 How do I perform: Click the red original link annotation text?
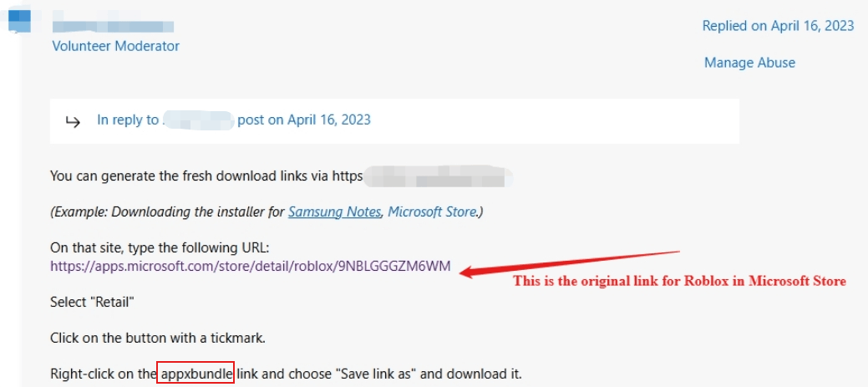coord(679,281)
